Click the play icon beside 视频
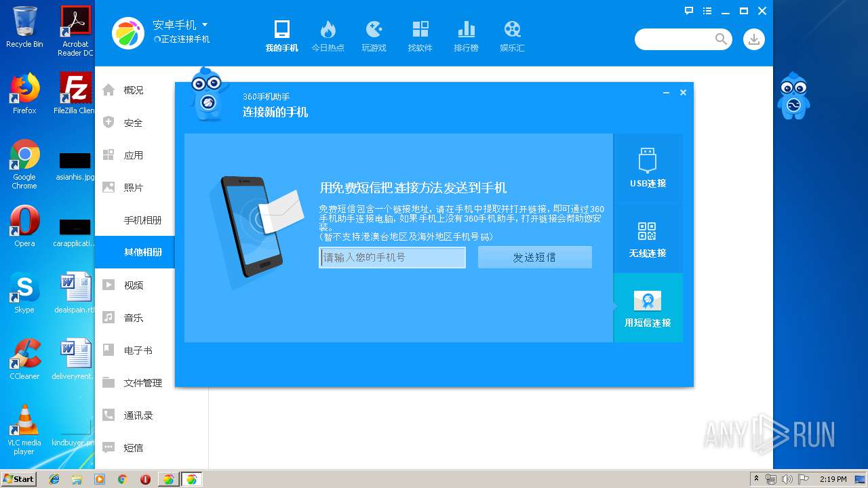868x488 pixels. click(108, 285)
